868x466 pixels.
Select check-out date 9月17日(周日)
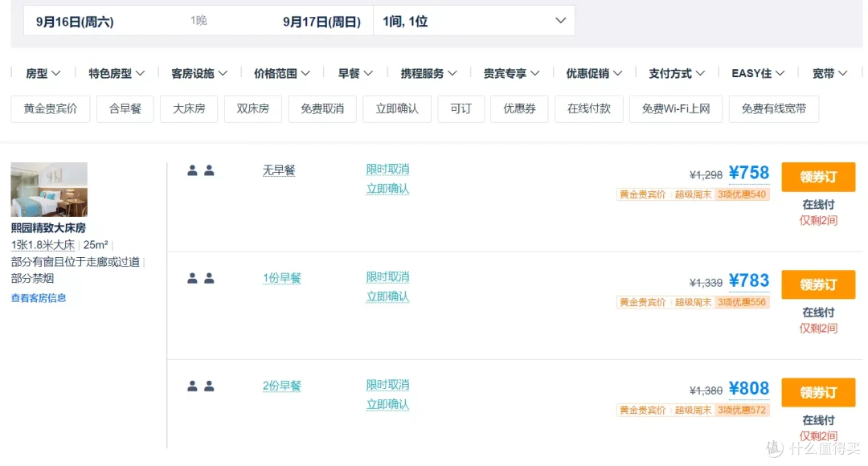[x=321, y=22]
